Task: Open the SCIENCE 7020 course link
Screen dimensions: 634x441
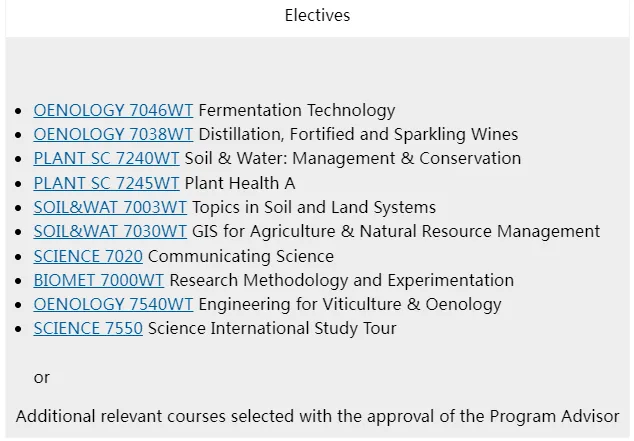Action: click(88, 256)
